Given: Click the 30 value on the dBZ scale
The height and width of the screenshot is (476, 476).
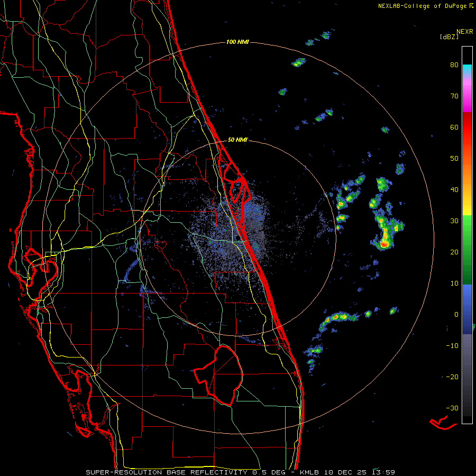Looking at the screenshot, I should [x=454, y=221].
